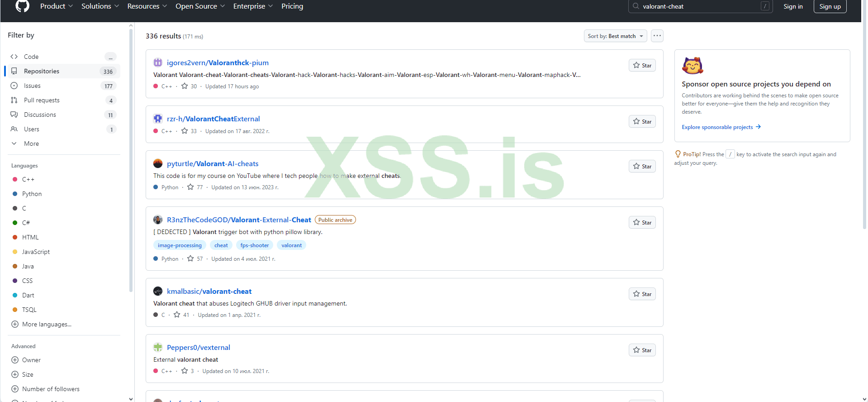Click the search magnifier icon

[x=636, y=6]
